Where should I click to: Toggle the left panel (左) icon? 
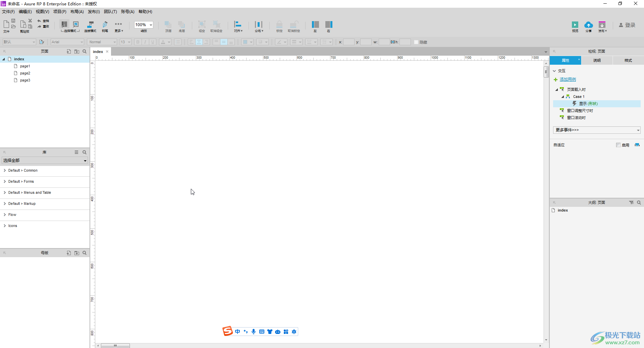pos(315,24)
